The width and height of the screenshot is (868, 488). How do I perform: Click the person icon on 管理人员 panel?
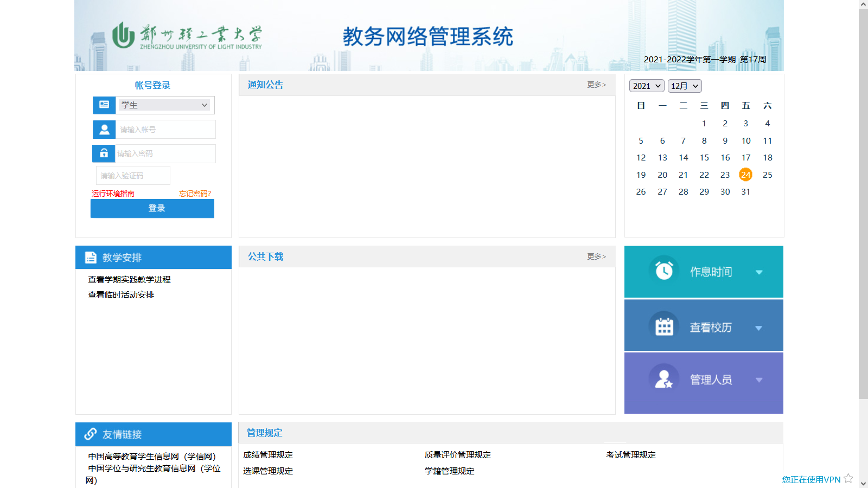663,378
